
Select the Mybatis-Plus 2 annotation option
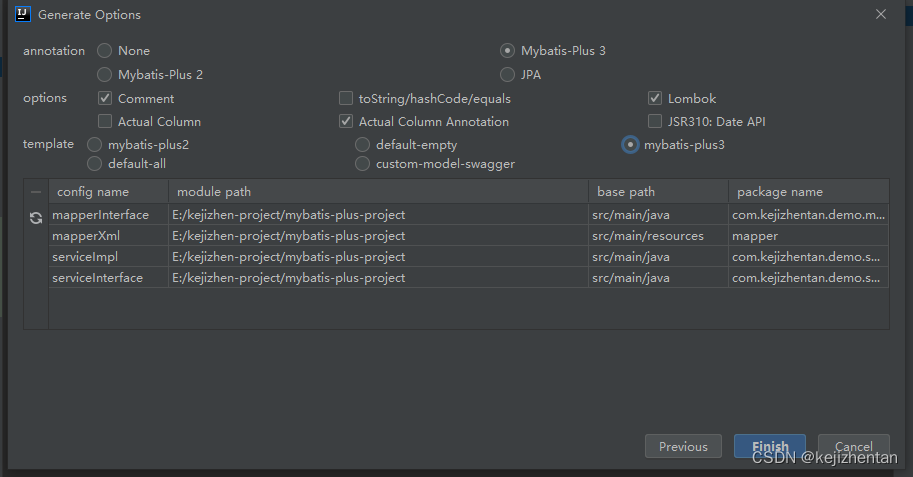[105, 75]
